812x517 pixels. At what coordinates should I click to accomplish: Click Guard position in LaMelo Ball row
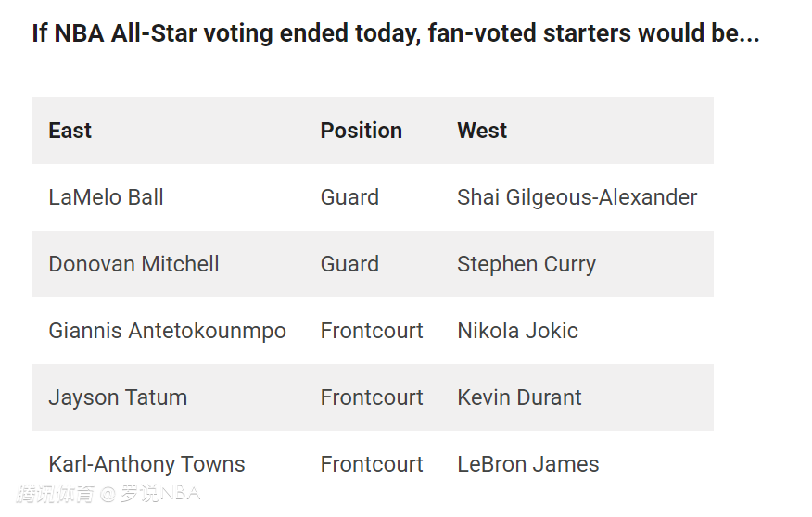click(x=349, y=197)
